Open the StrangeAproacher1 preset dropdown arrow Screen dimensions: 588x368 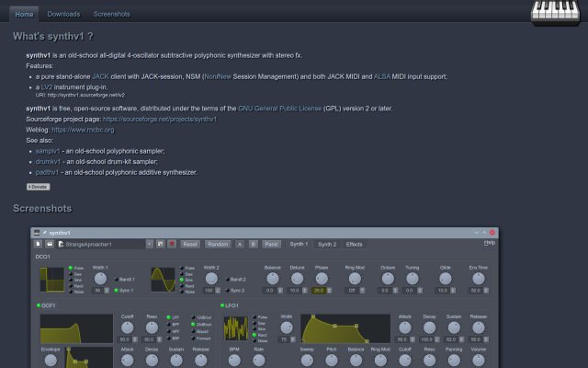[149, 244]
